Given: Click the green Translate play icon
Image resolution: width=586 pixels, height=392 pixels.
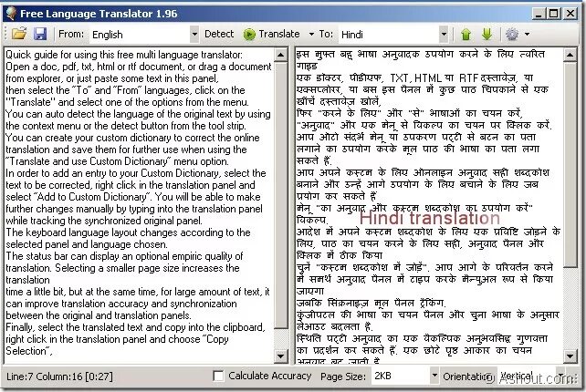Looking at the screenshot, I should point(249,35).
